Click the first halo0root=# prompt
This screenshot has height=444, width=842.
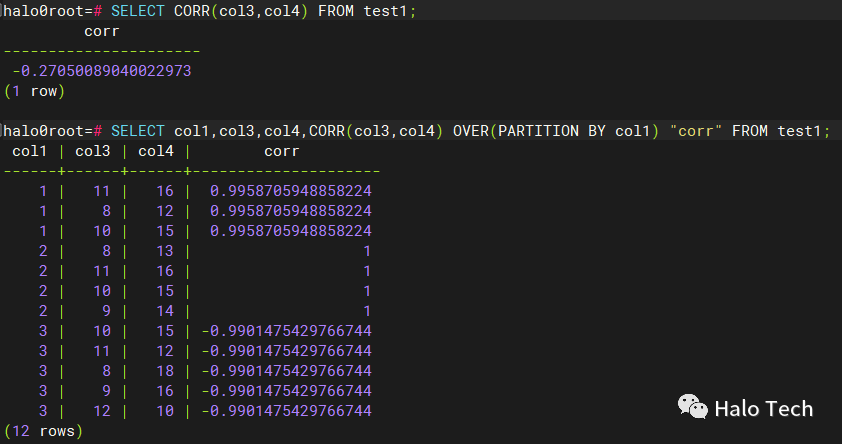coord(53,10)
